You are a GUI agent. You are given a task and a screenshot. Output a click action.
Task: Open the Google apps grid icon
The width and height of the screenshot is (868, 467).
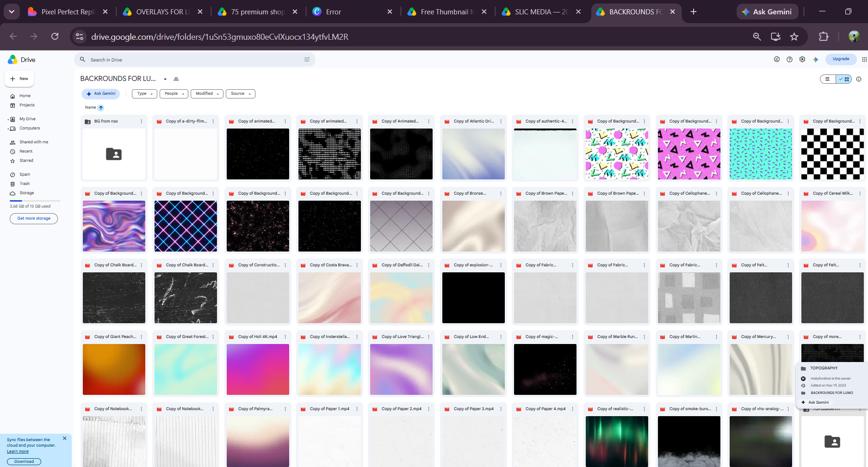point(864,59)
